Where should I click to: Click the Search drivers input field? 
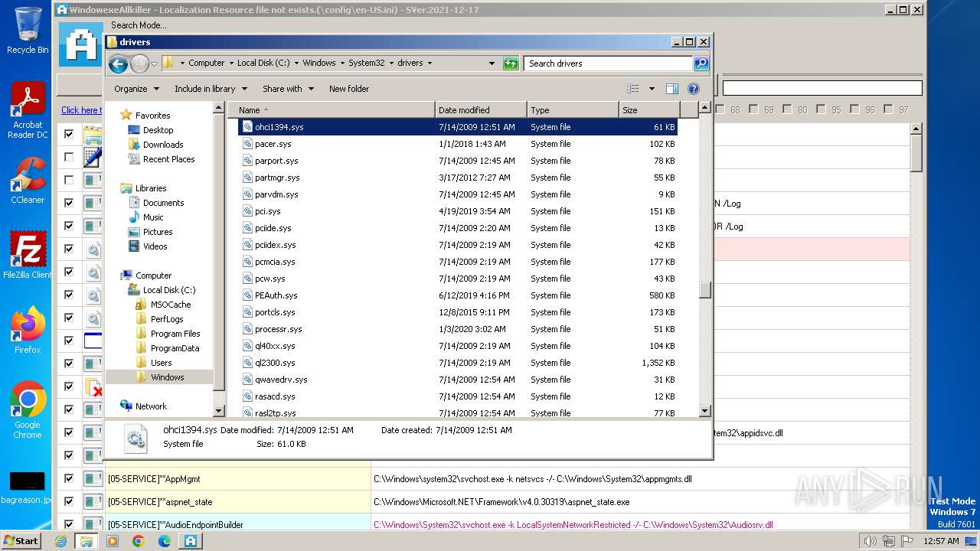click(609, 64)
